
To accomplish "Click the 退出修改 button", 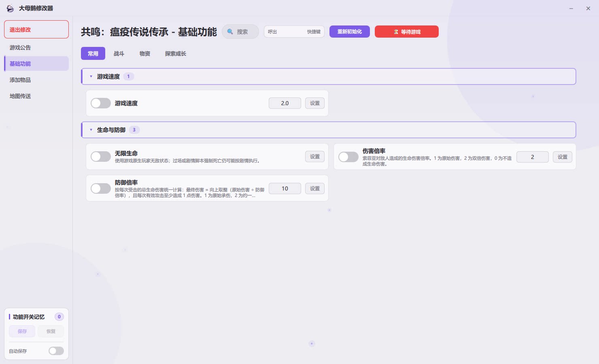I will (x=36, y=30).
